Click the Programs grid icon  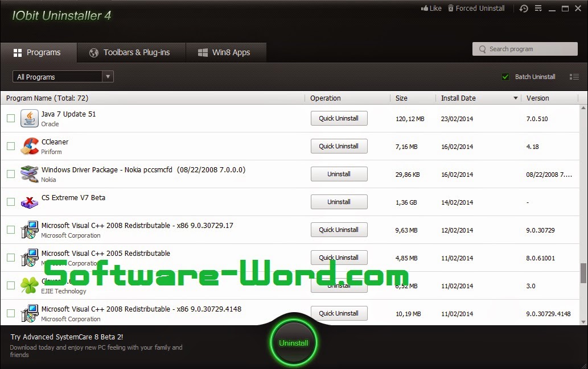[x=18, y=53]
